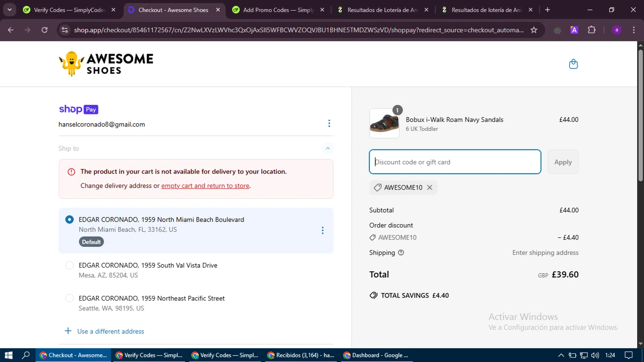Open the volume control in system tray

tap(595, 355)
